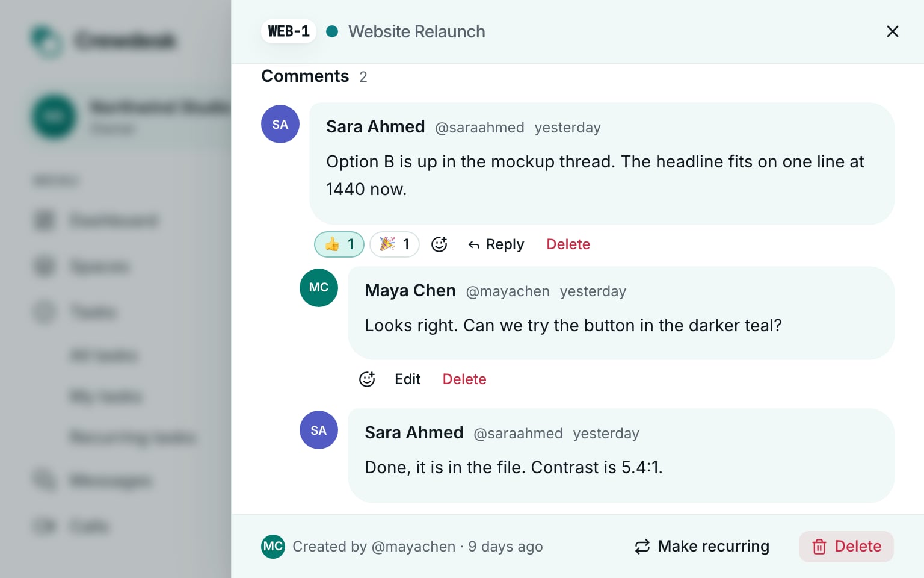Open the @saraahmed handle on the Contrast reply
Viewport: 924px width, 578px height.
tap(518, 433)
